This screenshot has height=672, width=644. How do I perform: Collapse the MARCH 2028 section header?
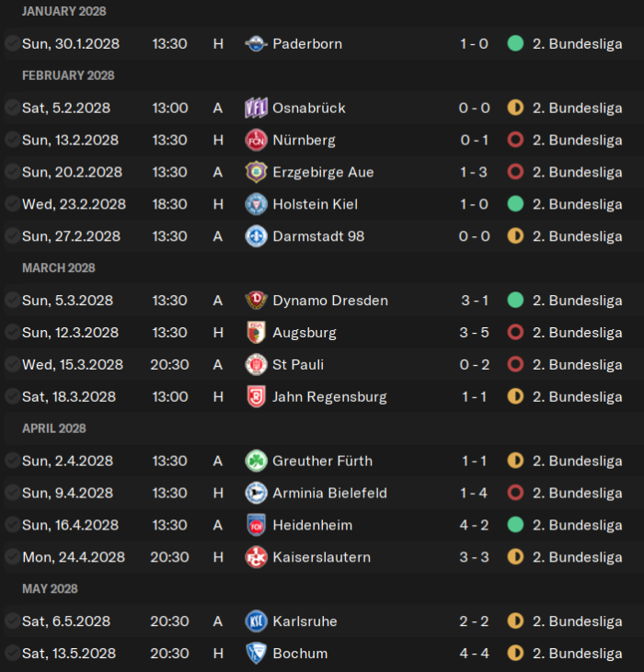(x=59, y=268)
